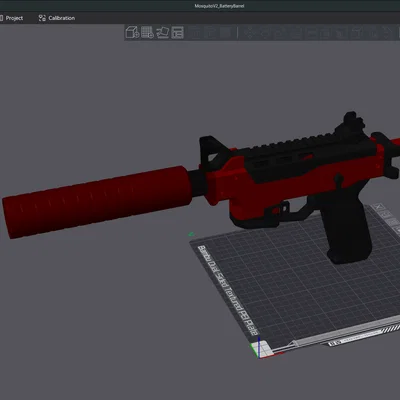This screenshot has height=400, width=400.
Task: Click the X remove-plate icon on plate corner
Action: click(x=379, y=207)
